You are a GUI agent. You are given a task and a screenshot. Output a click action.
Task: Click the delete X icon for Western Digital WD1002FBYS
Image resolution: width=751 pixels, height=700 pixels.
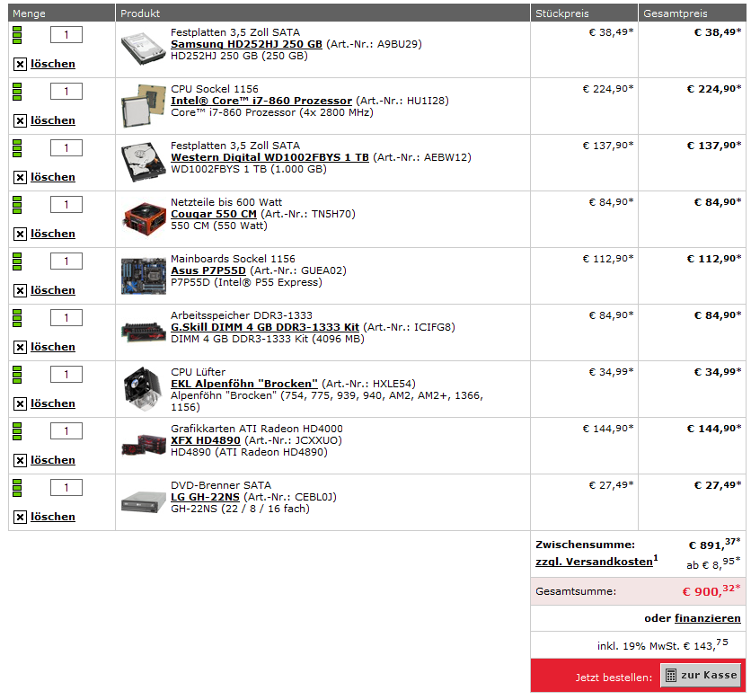pos(20,177)
